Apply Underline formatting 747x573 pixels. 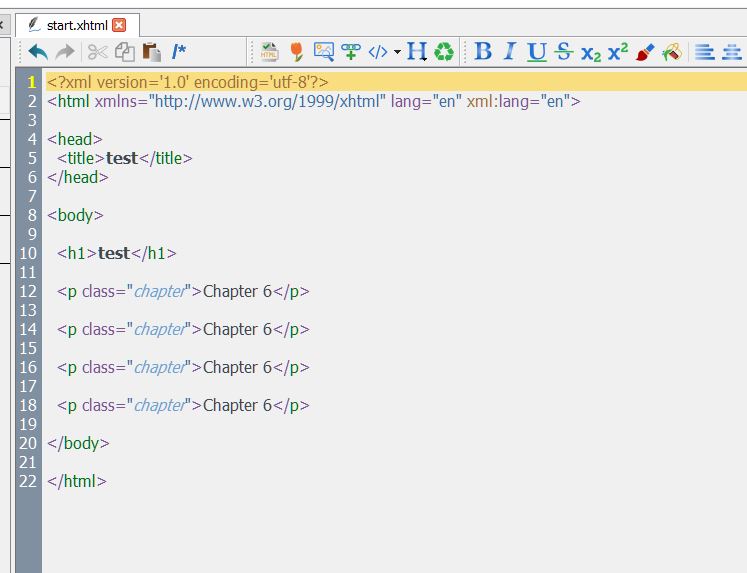click(x=537, y=51)
